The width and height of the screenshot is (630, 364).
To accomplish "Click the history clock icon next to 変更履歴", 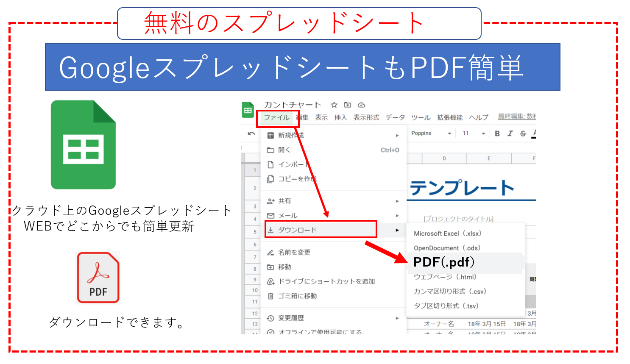I will [270, 318].
